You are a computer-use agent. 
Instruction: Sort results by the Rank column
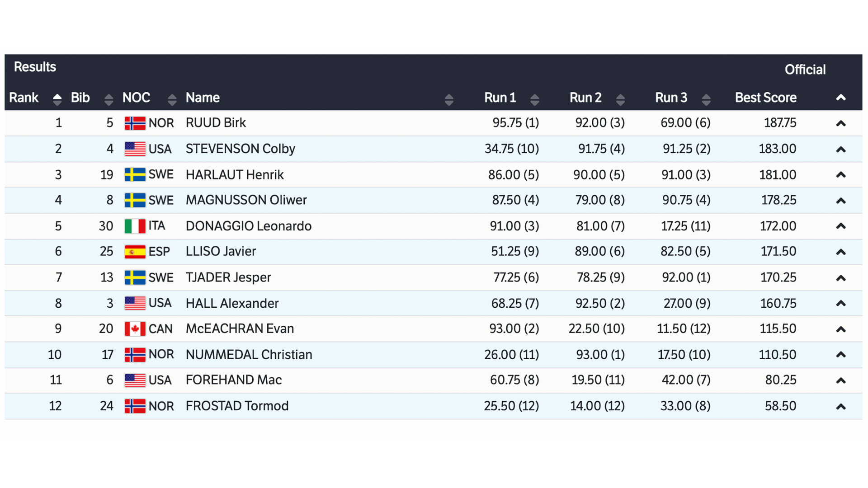57,99
